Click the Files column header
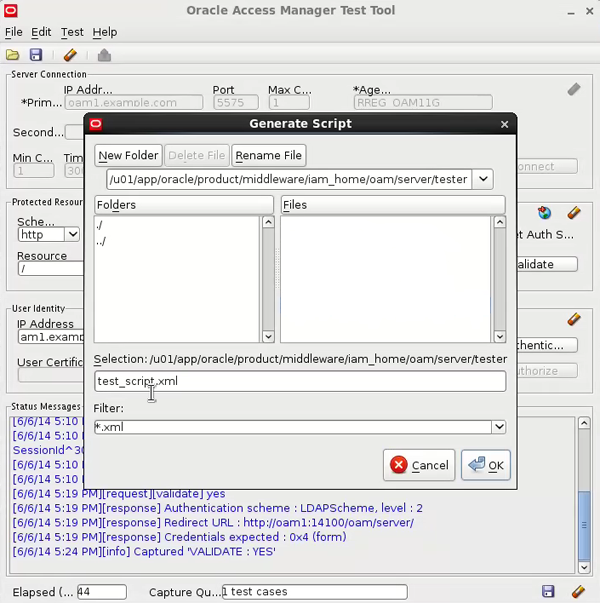600x603 pixels. pos(393,205)
